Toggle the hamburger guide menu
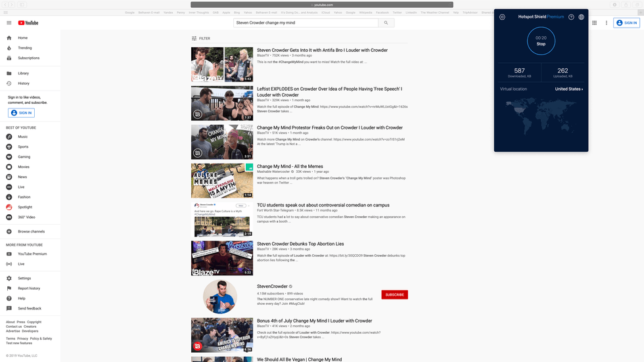Image resolution: width=644 pixels, height=362 pixels. tap(9, 23)
